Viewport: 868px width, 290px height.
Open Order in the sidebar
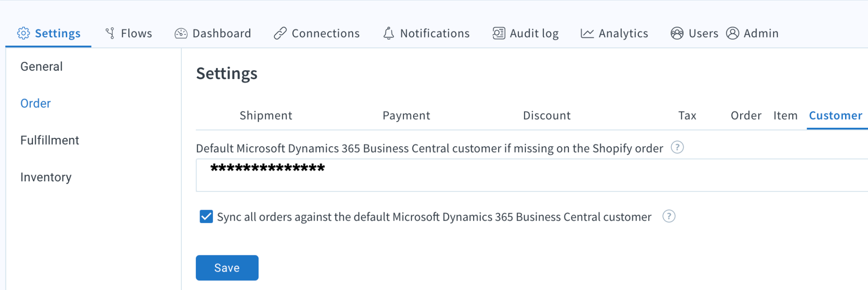click(x=36, y=103)
